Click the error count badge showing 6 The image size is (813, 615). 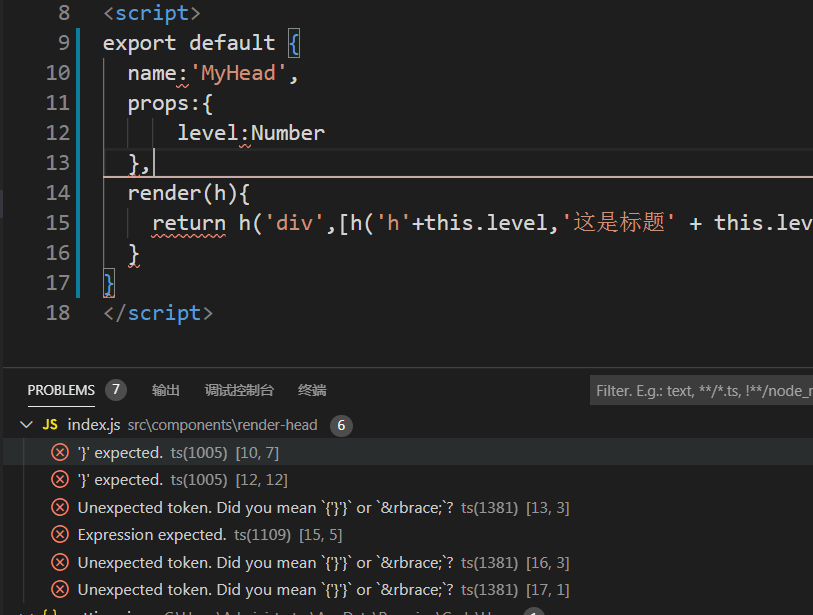point(341,424)
